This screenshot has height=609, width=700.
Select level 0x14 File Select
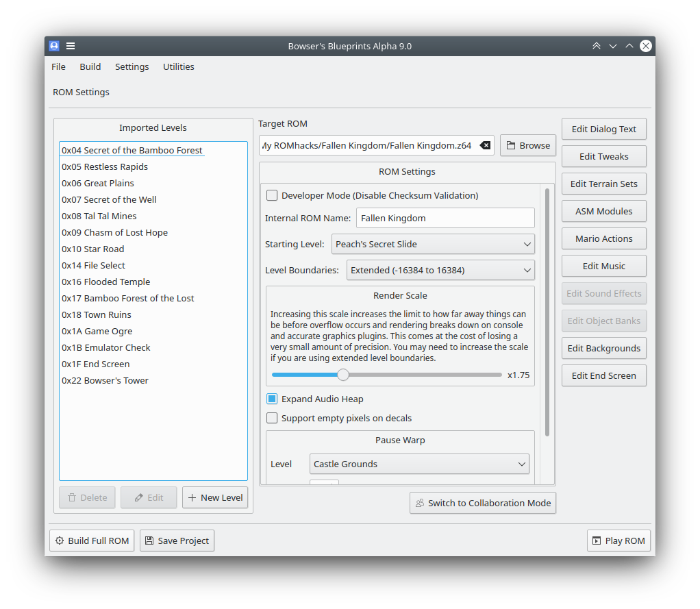[153, 266]
